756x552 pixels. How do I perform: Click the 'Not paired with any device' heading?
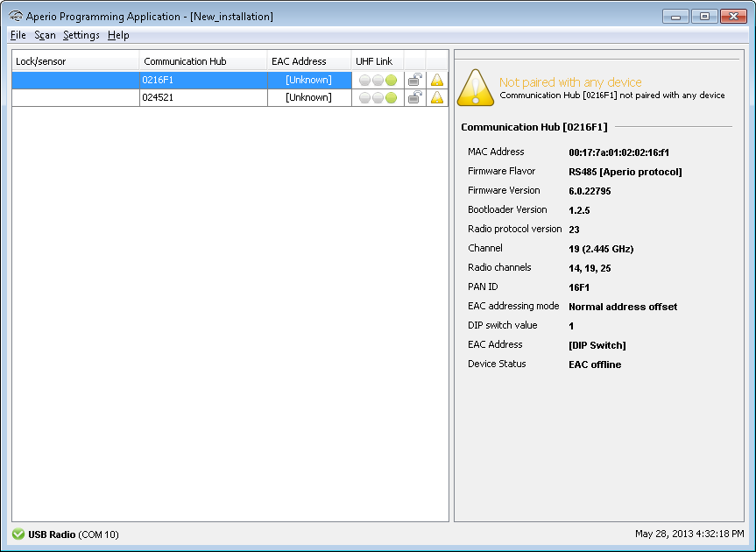coord(570,82)
